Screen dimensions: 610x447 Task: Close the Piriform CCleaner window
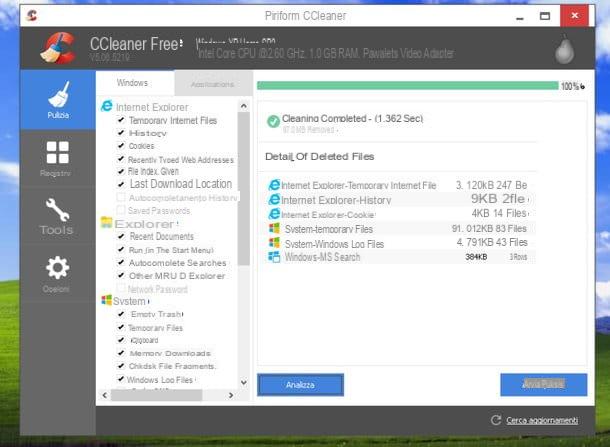[x=574, y=16]
